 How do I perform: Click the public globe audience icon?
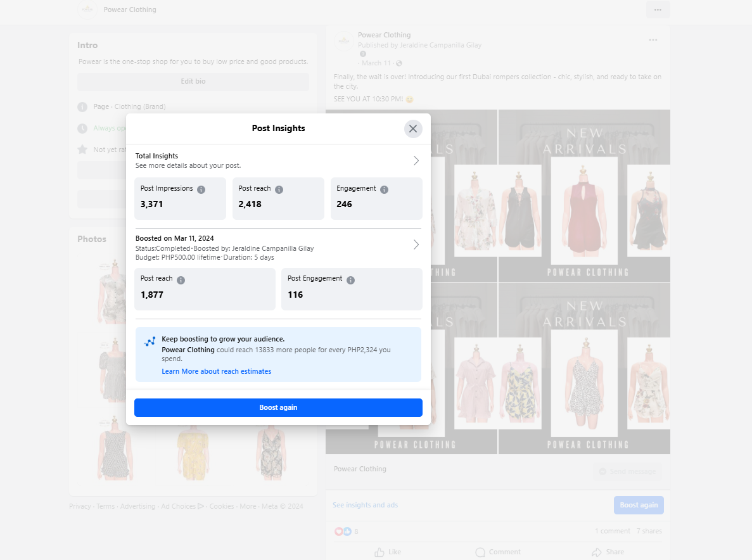point(399,63)
